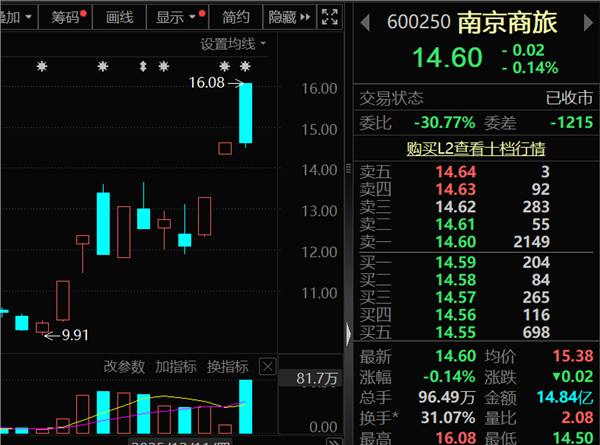Click the fullscreen expand icon
The width and height of the screenshot is (600, 445).
[x=330, y=17]
